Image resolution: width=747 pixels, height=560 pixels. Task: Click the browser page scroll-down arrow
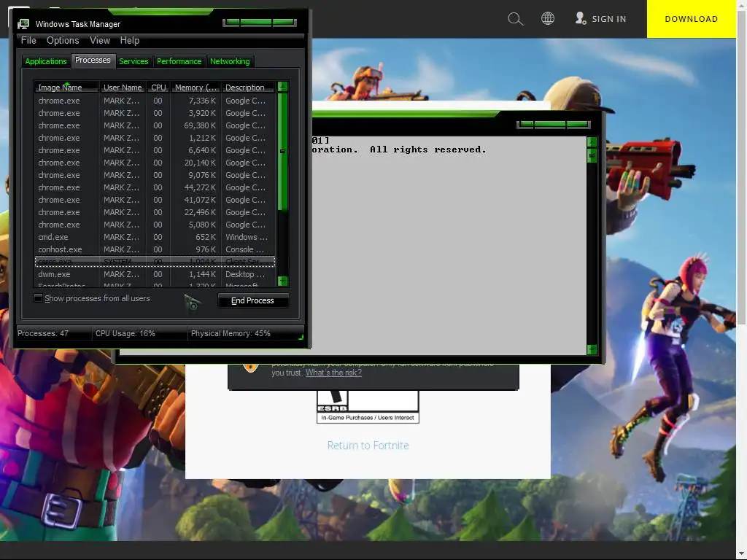[741, 554]
